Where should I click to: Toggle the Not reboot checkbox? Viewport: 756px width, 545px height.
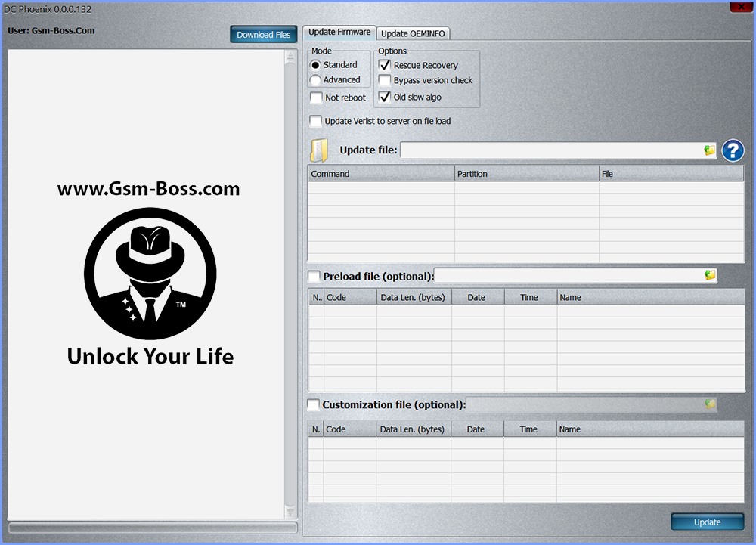(316, 98)
